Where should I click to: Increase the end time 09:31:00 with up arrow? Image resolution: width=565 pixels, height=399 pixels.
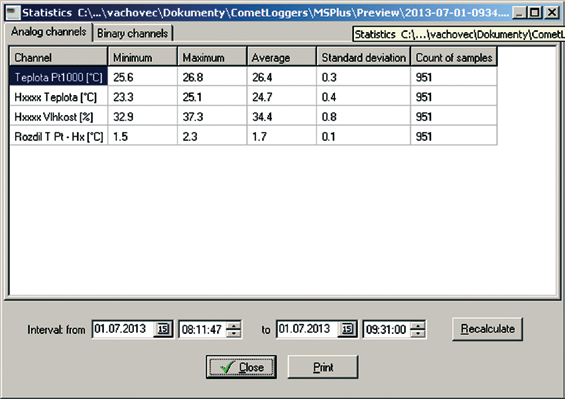418,325
